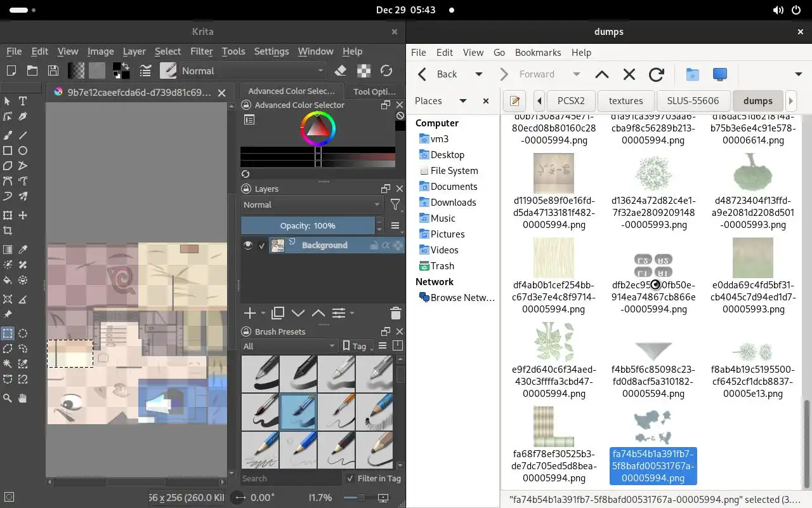Click the textures path breadcrumb

point(626,101)
